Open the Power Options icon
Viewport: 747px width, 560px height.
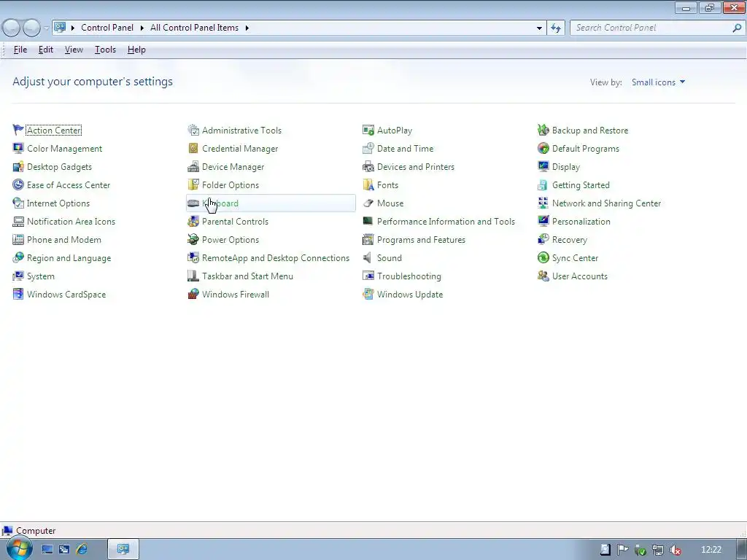point(193,239)
